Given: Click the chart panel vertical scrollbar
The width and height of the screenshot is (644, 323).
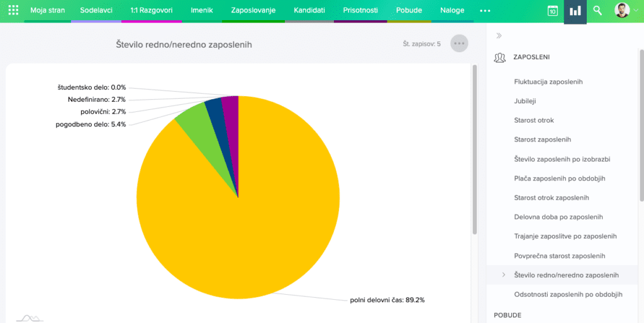Looking at the screenshot, I should point(475,151).
